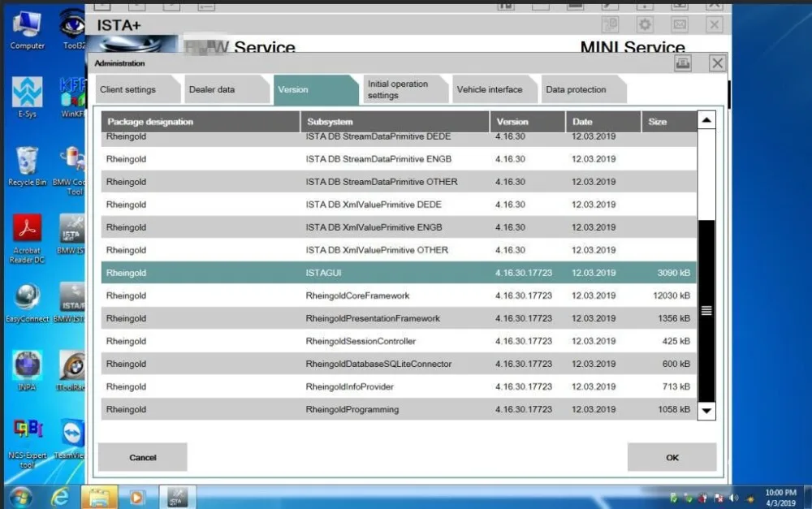Open the Recycle Bin

point(27,166)
